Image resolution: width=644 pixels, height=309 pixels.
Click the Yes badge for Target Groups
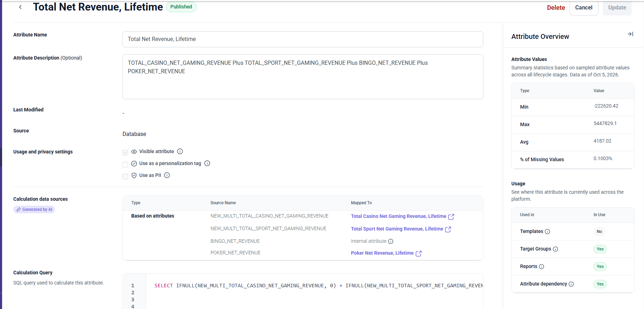click(x=600, y=249)
